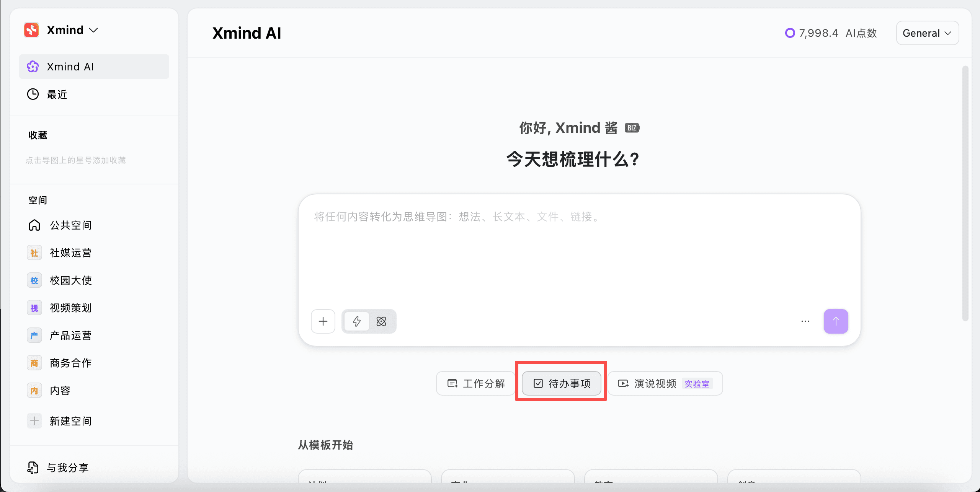
Task: Click the 空间 section heading
Action: [x=38, y=200]
